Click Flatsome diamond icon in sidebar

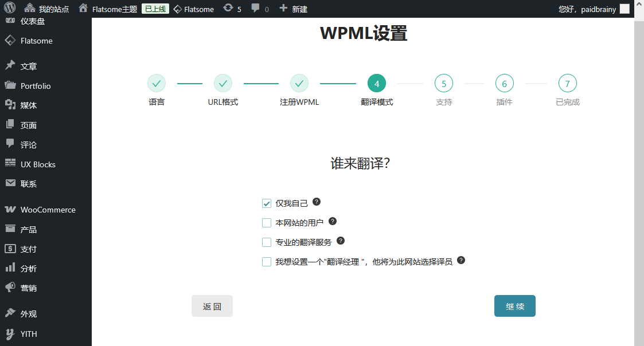(10, 40)
